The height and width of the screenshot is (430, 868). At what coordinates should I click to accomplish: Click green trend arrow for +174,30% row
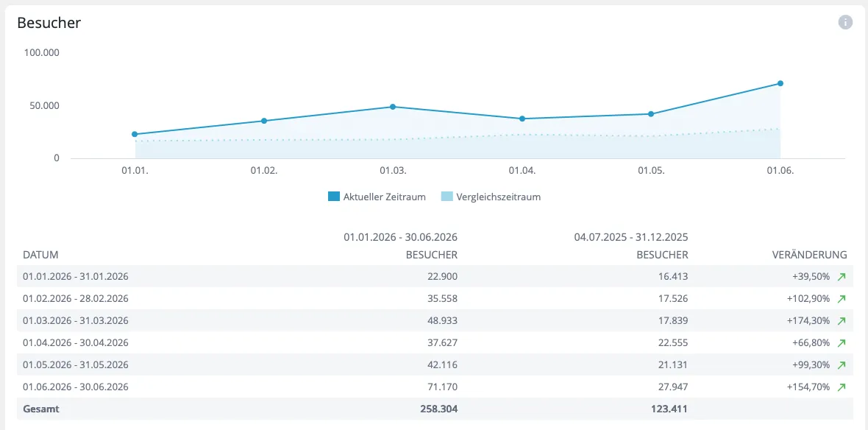pos(842,321)
